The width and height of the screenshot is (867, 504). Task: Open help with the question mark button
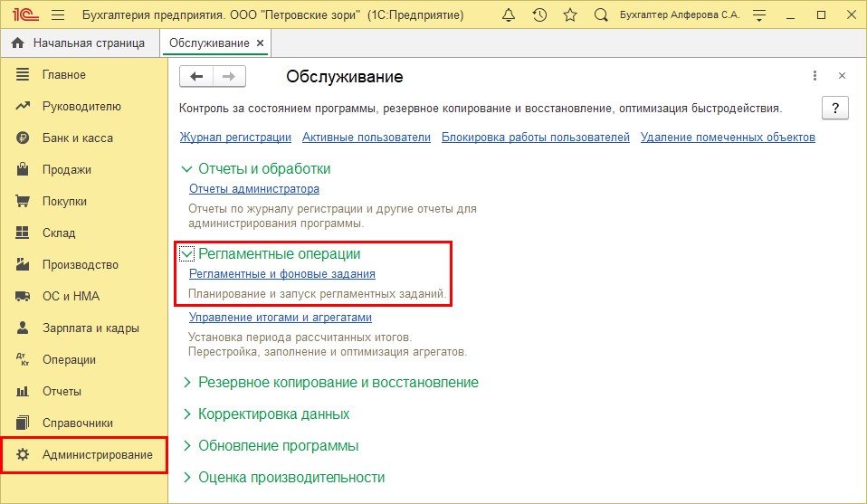[835, 108]
